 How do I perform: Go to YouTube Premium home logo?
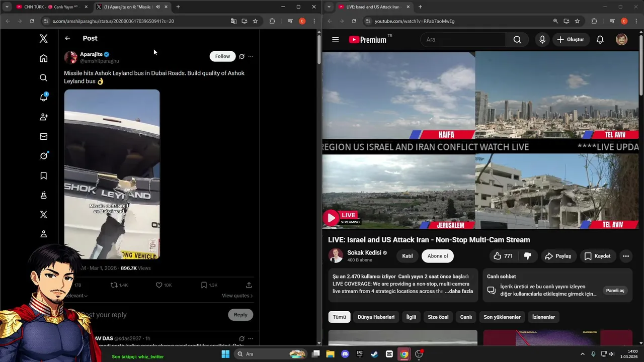point(368,40)
